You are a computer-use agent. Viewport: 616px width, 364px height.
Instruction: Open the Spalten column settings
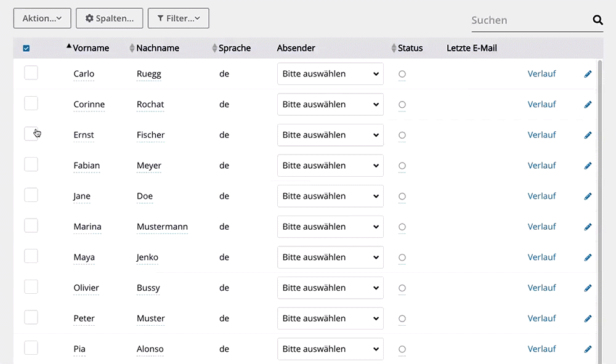click(109, 18)
